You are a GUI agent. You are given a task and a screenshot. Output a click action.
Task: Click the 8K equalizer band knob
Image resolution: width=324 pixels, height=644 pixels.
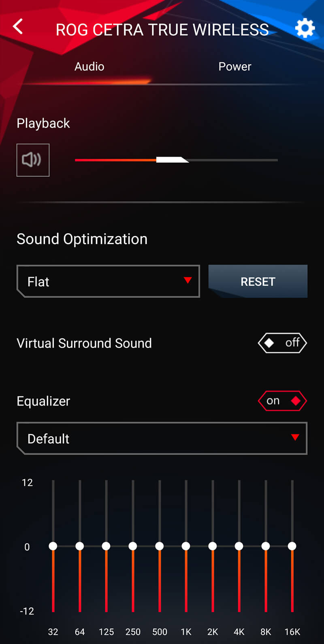pos(266,546)
